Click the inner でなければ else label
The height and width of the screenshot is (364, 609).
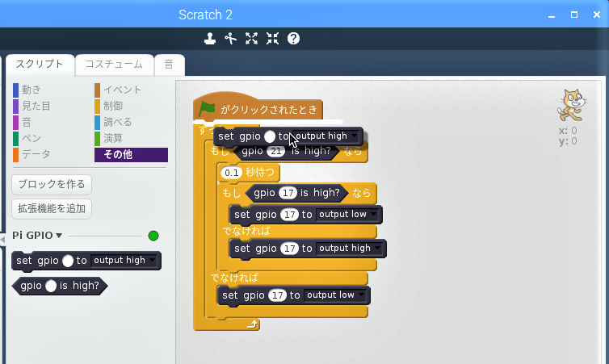(246, 231)
